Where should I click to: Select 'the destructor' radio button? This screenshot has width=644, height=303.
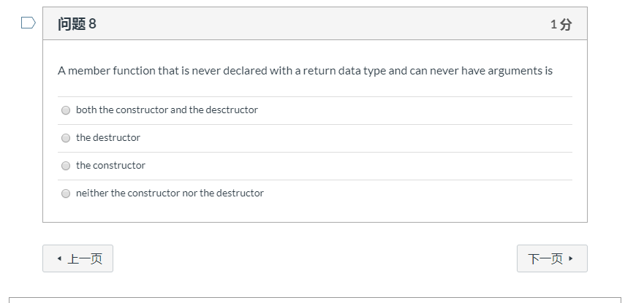click(66, 138)
